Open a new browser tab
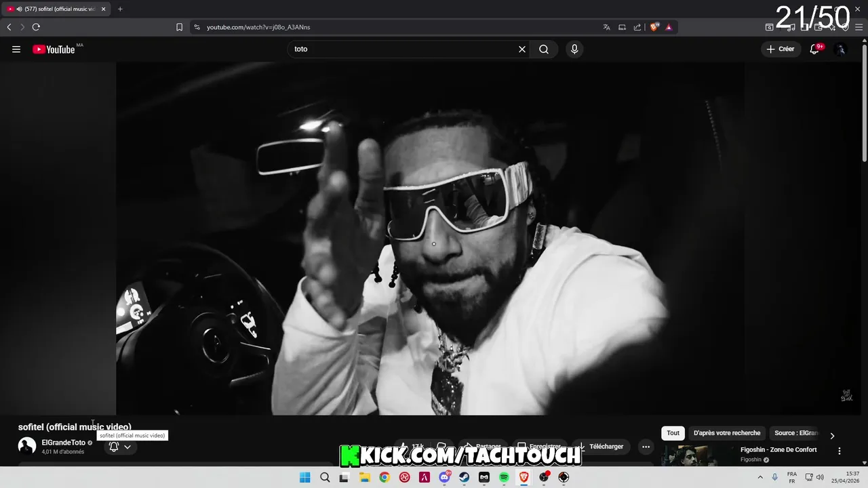Screen dimensions: 868x488 (x=120, y=9)
